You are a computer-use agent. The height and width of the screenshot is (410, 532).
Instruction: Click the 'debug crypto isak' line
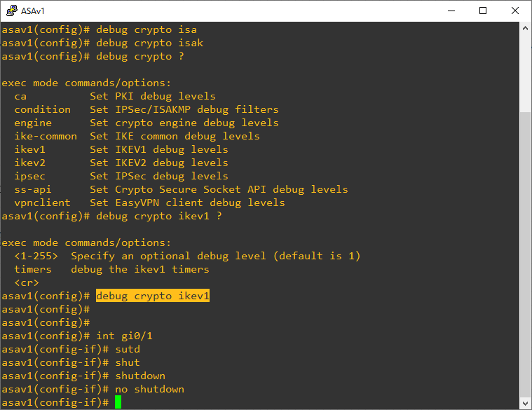click(102, 43)
